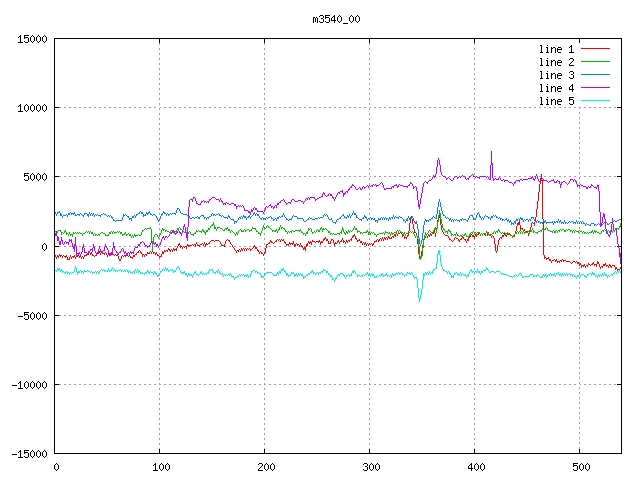Click the cyan color sample beside line 5
This screenshot has height=480, width=640.
(x=595, y=101)
